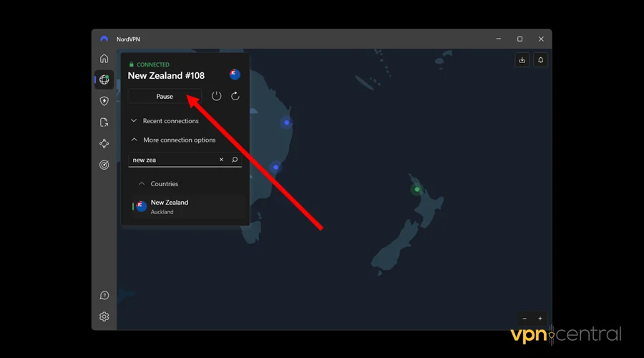Open the Dark Web Monitor target icon
Viewport: 644px width, 358px height.
(x=104, y=165)
